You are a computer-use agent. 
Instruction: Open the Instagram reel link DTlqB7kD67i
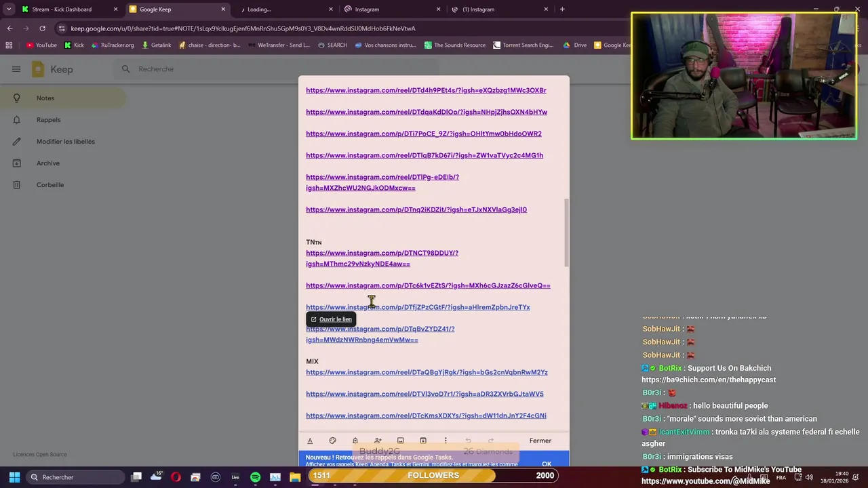(x=425, y=155)
